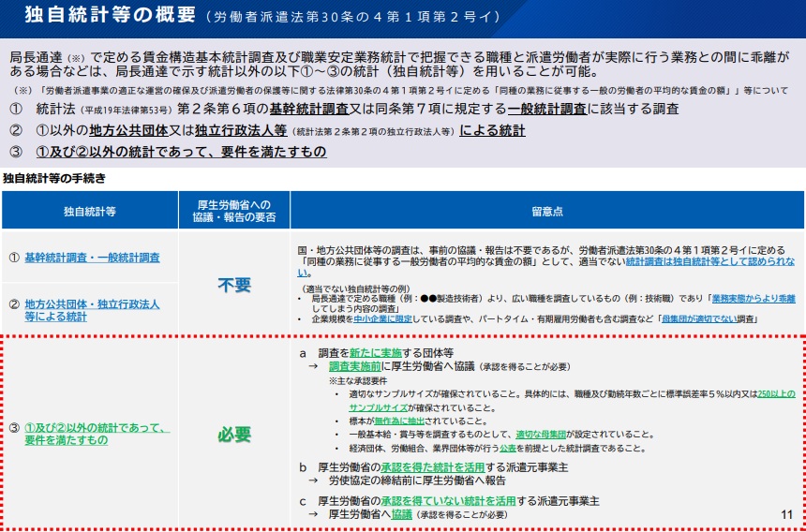Viewport: 806px width, 532px height.
Task: Click the 独自統計等 table column header
Action: (90, 212)
